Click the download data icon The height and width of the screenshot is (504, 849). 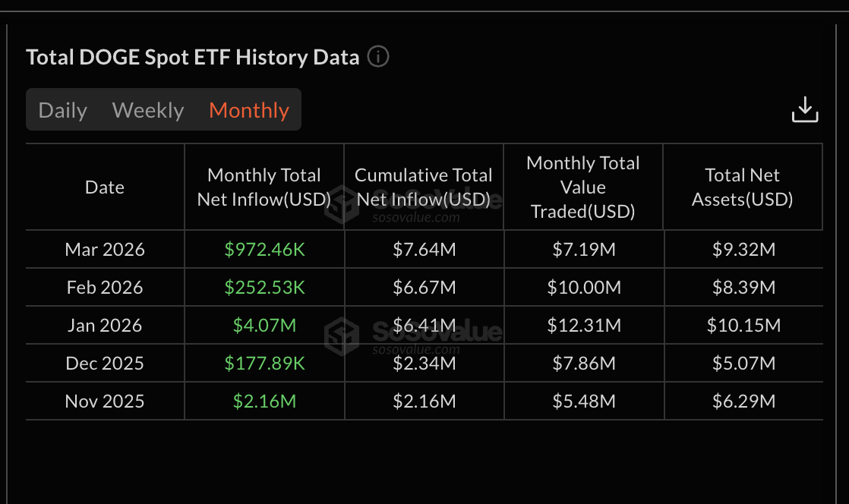(x=805, y=109)
